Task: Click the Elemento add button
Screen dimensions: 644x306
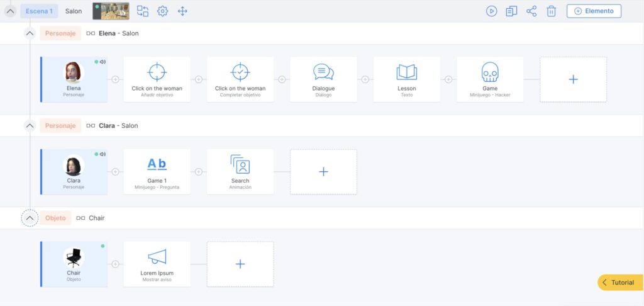Action: click(x=594, y=11)
